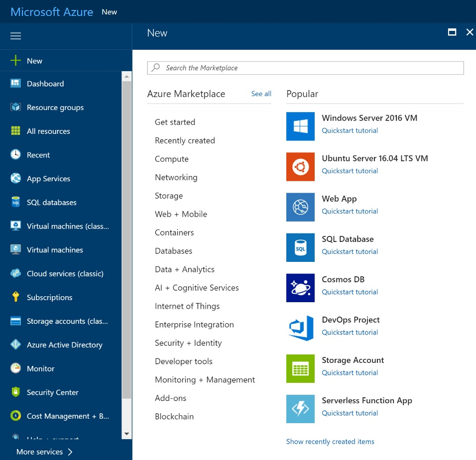Choose the Compute category
This screenshot has height=460, width=476.
[171, 159]
